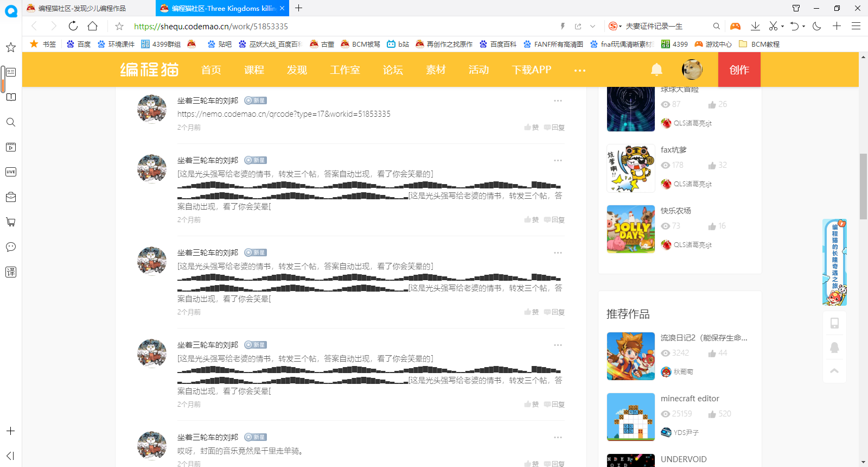Open the game controller toolbar icon
The image size is (868, 467).
pos(735,26)
